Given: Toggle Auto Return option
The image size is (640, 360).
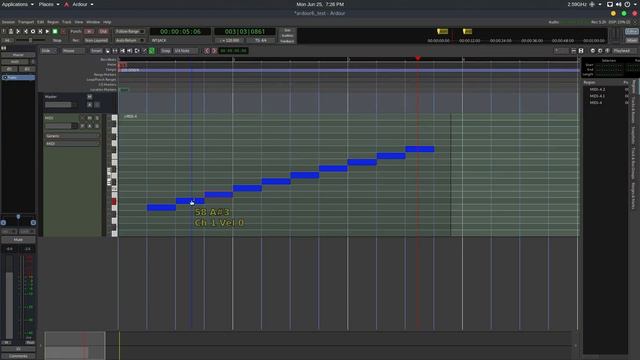Looking at the screenshot, I should pos(129,40).
